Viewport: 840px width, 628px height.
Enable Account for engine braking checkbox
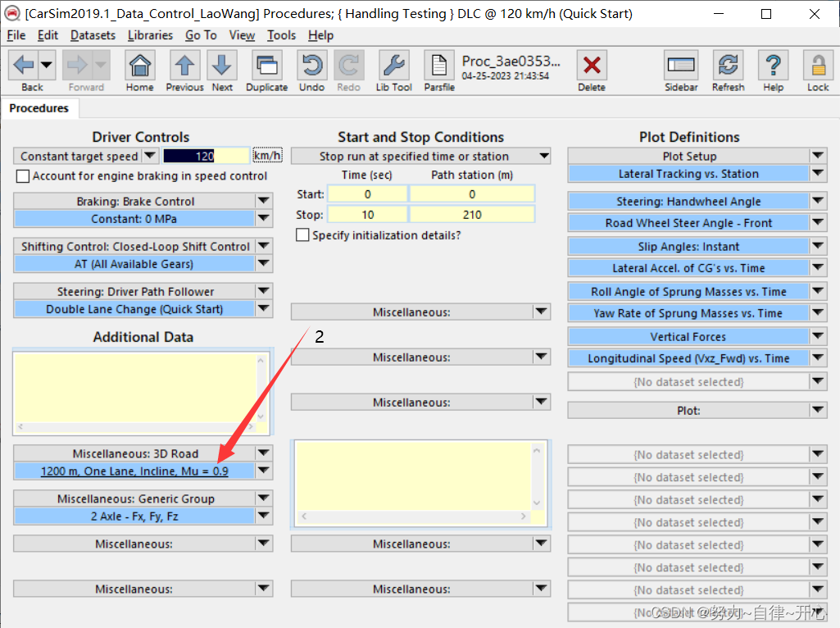22,176
